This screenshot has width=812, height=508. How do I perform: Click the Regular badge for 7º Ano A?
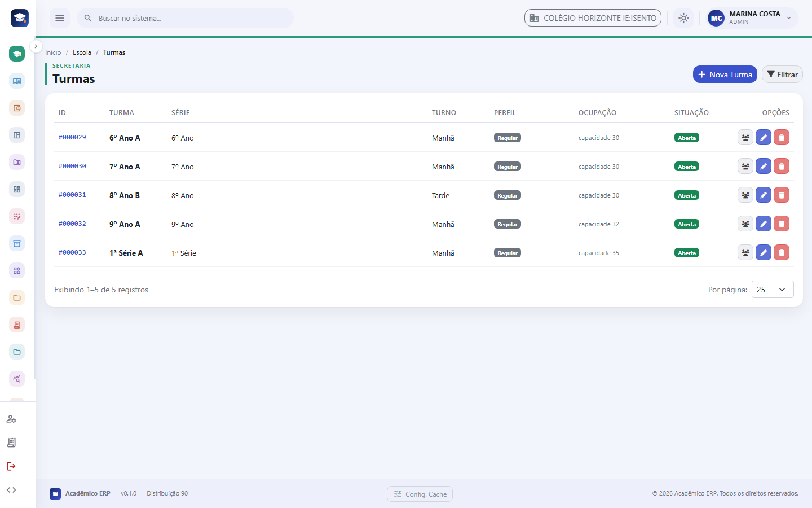pyautogui.click(x=507, y=167)
